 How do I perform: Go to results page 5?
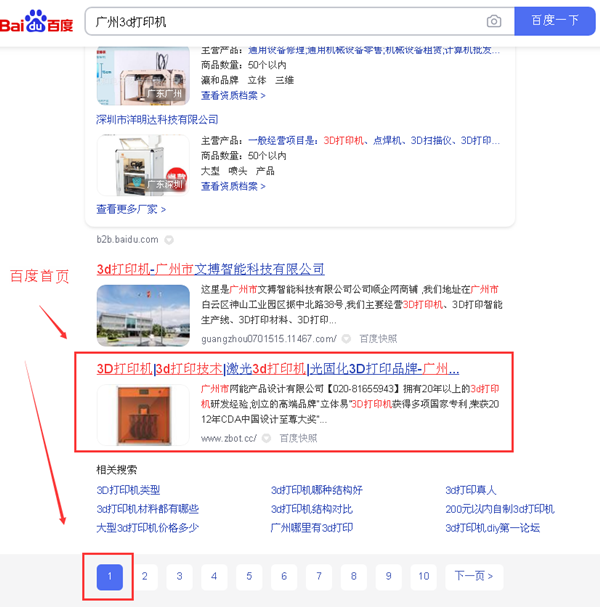tap(249, 576)
